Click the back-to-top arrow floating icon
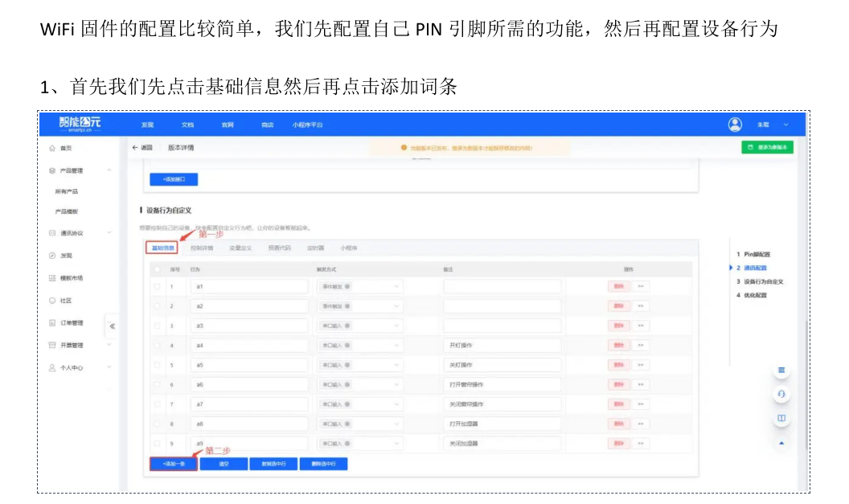 [781, 443]
